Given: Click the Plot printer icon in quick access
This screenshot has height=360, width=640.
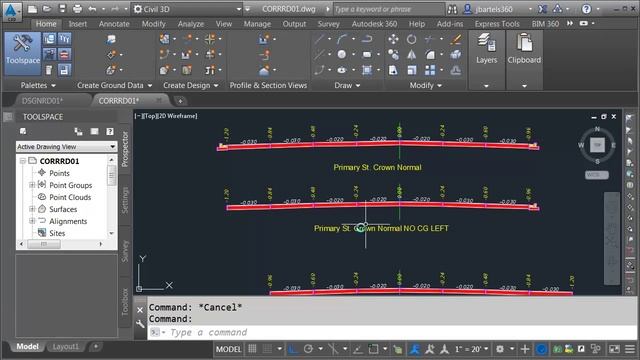Looking at the screenshot, I should point(77,9).
